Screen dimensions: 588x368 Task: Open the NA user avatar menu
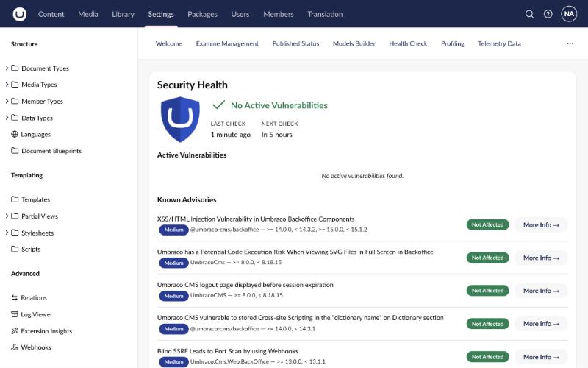(x=569, y=14)
